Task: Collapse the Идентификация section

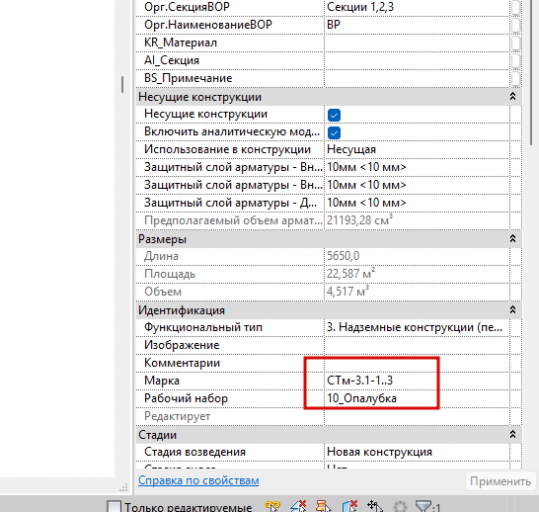Action: tap(513, 310)
